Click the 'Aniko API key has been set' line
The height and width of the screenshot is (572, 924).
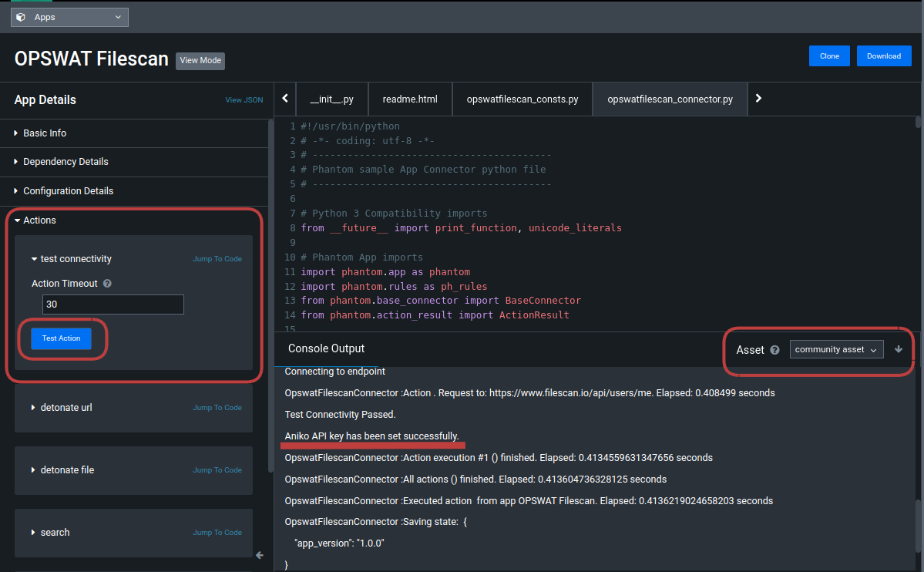pos(372,436)
